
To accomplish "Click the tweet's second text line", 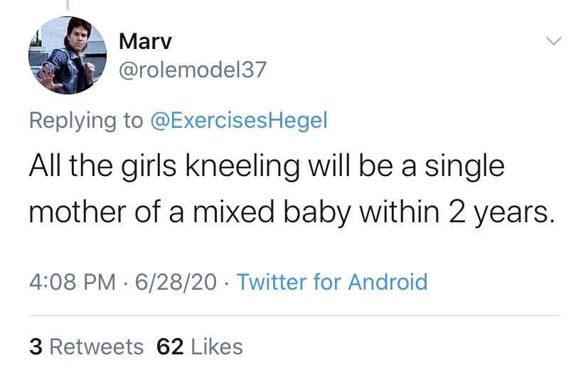I will 291,212.
